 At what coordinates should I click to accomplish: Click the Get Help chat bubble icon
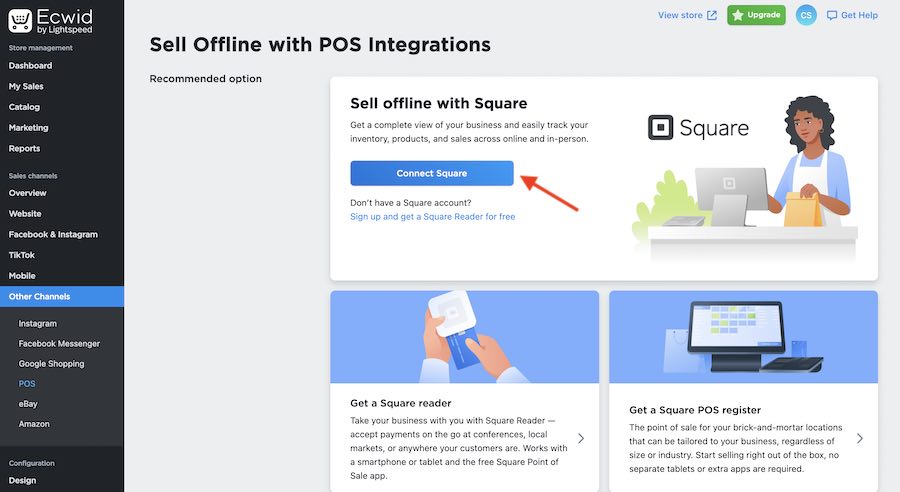pyautogui.click(x=832, y=16)
